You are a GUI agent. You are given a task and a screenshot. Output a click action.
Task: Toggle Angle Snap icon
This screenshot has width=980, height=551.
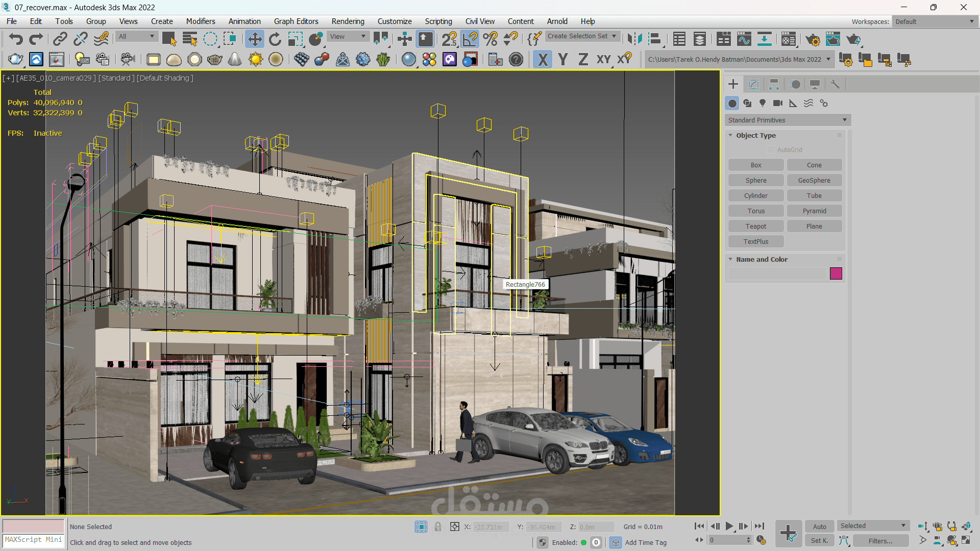coord(470,39)
